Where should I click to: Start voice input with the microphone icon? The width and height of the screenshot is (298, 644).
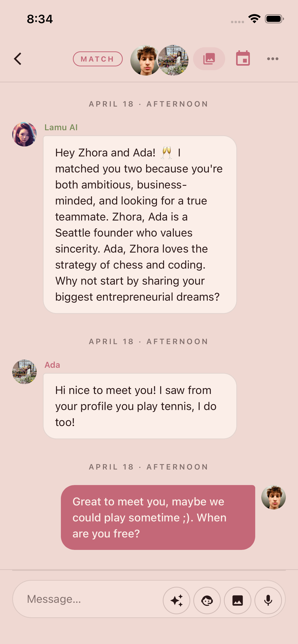[268, 601]
